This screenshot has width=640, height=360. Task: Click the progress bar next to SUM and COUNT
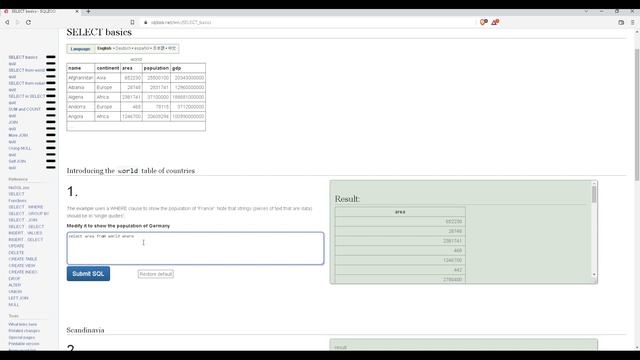click(51, 109)
